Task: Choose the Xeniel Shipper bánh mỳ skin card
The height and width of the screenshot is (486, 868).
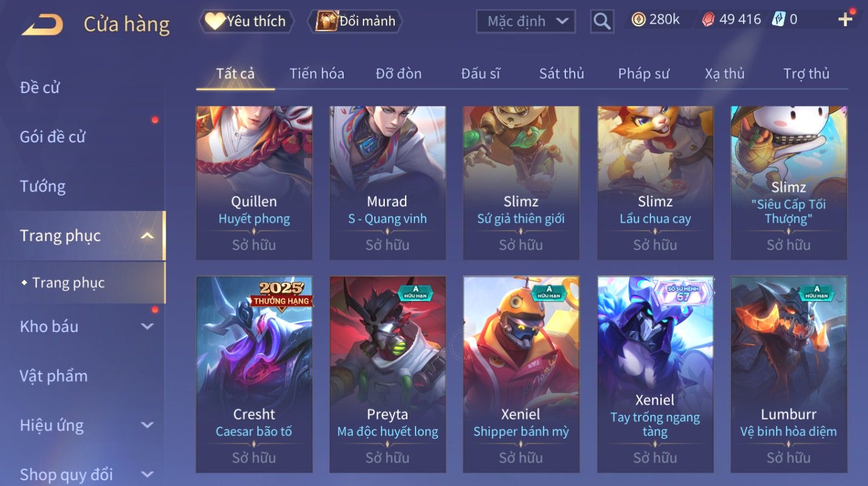Action: [x=521, y=374]
